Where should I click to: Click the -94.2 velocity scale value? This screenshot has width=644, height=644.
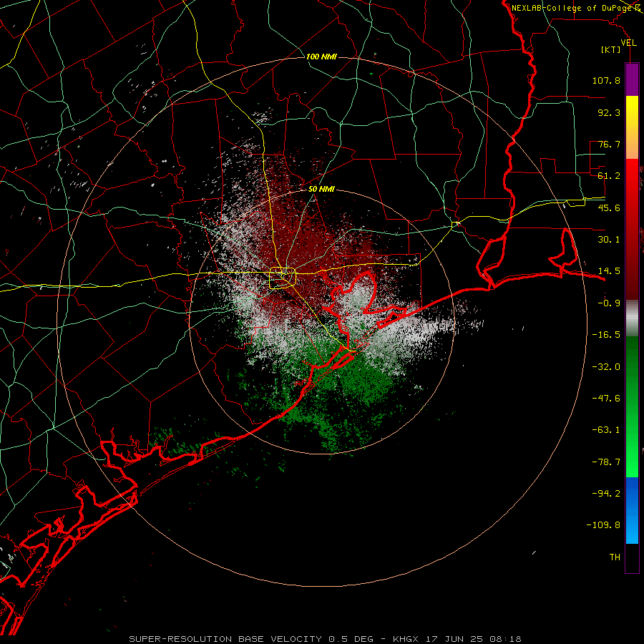pos(606,494)
